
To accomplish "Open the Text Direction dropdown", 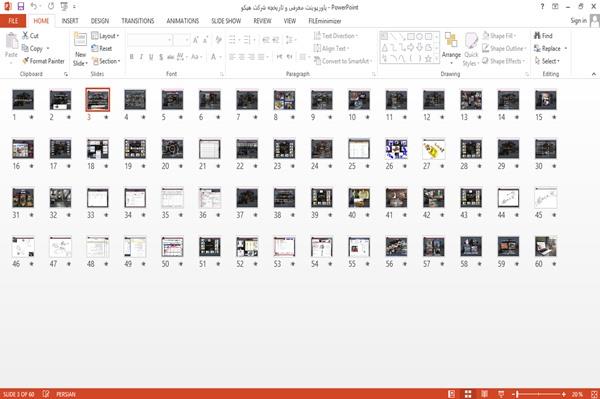I will 336,36.
